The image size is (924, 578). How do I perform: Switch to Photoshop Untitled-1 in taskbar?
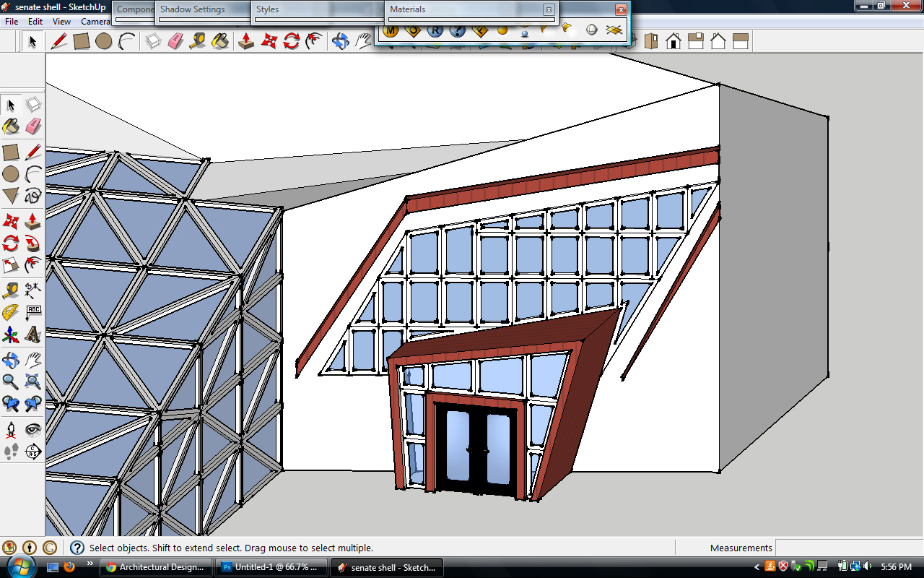pos(271,567)
